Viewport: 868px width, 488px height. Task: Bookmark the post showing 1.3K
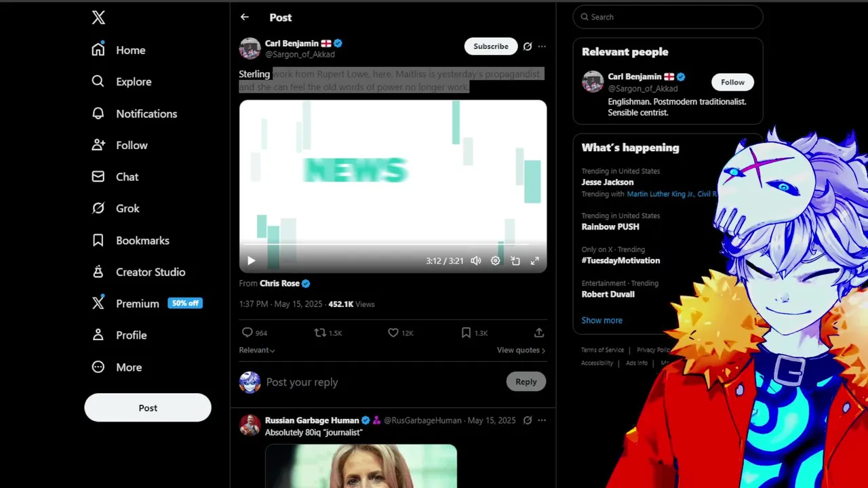466,333
